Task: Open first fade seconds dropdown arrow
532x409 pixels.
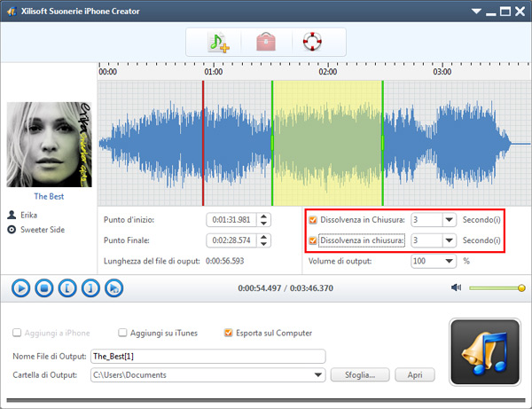Action: 449,220
